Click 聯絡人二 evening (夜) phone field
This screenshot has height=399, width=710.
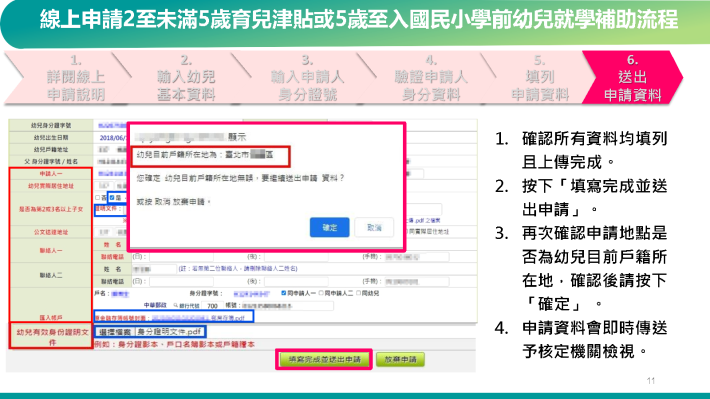tap(296, 282)
